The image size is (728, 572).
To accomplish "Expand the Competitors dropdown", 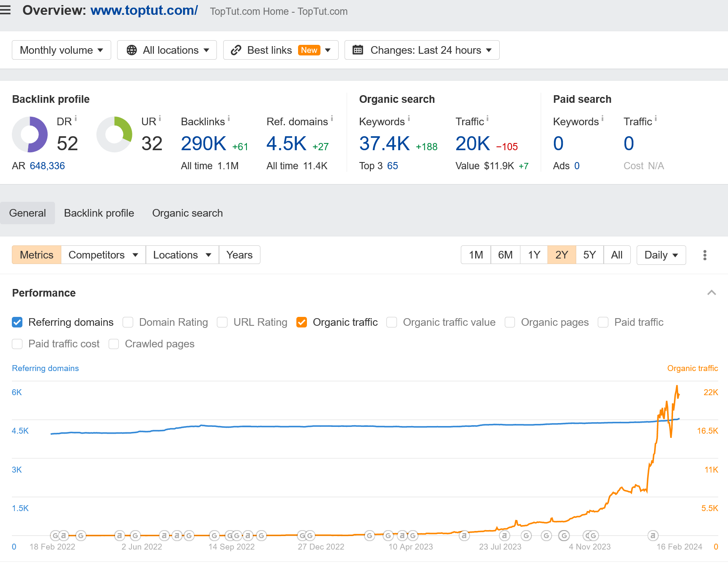I will coord(103,255).
